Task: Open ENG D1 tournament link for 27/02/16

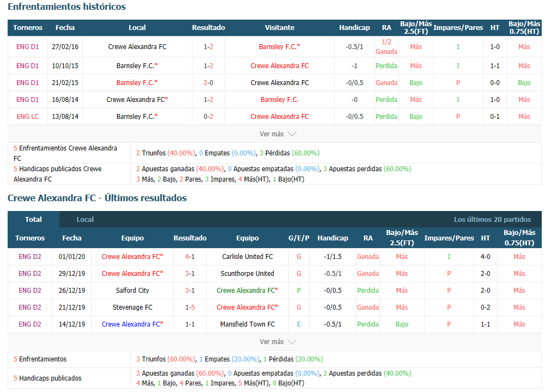Action: [x=27, y=47]
